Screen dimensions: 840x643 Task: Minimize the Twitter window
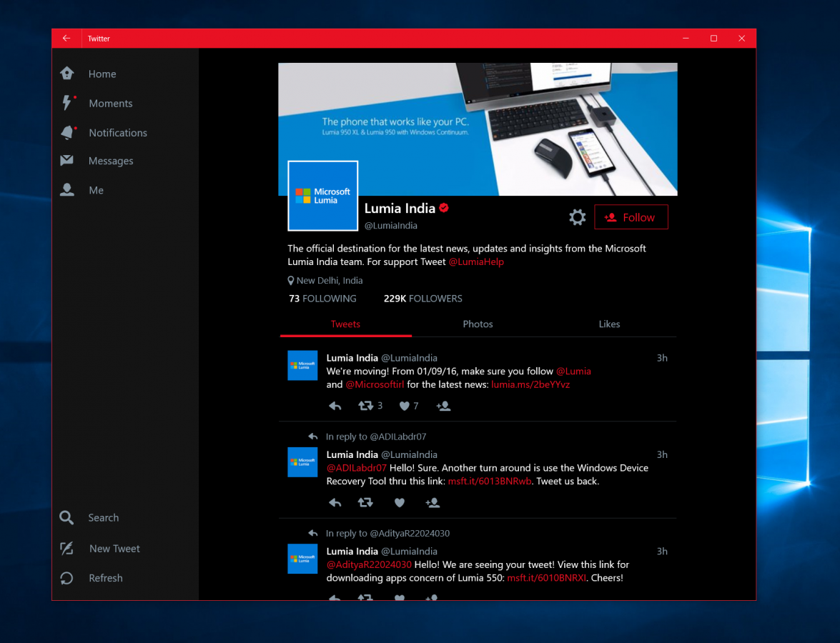(x=686, y=38)
